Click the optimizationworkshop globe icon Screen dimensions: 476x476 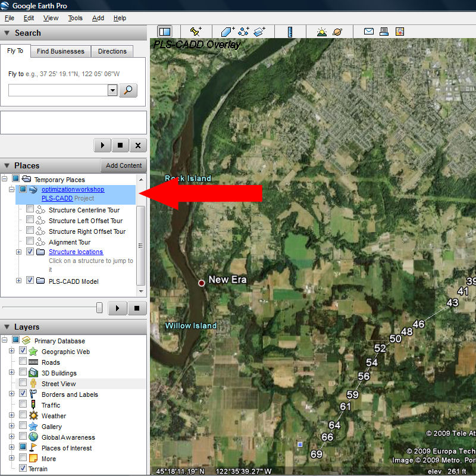(x=33, y=189)
